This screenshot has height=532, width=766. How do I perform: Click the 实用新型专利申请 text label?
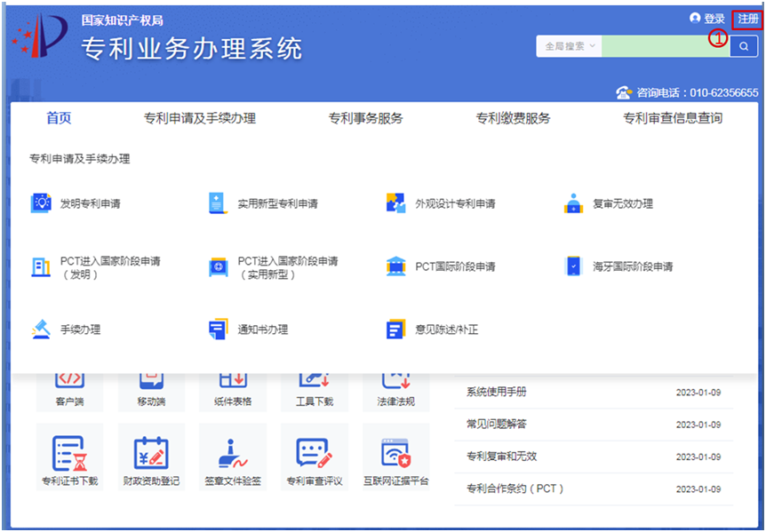tap(277, 203)
